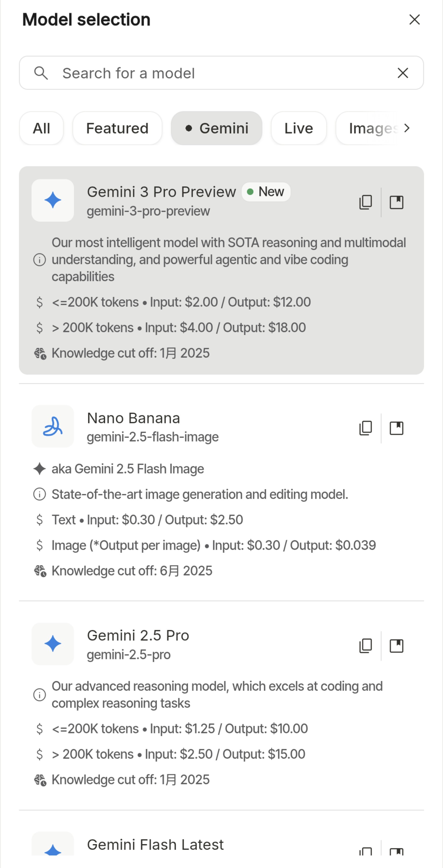Image resolution: width=443 pixels, height=868 pixels.
Task: Click the Nano Banana banana logo
Action: pos(53,426)
